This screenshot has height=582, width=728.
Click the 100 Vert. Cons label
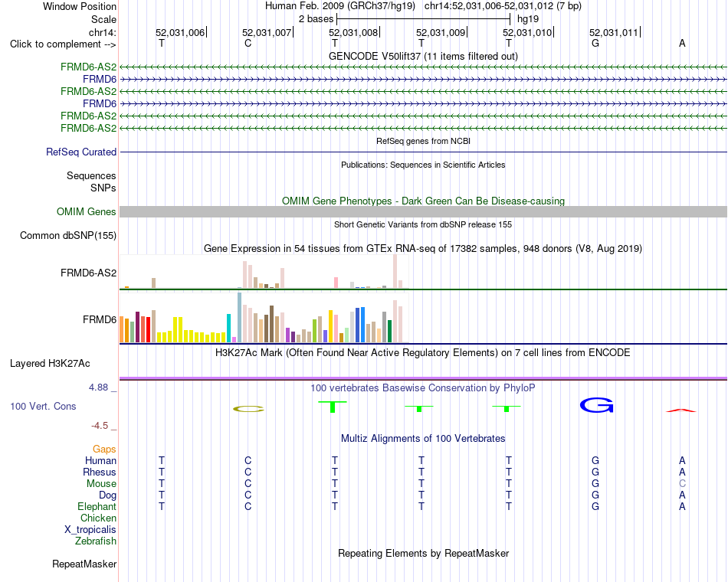[43, 406]
